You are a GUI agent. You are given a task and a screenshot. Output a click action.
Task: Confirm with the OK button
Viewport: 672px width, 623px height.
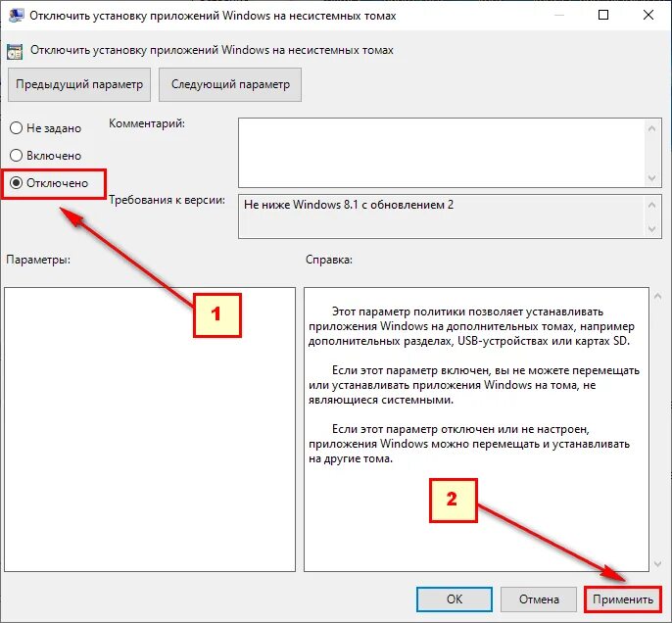pos(455,599)
